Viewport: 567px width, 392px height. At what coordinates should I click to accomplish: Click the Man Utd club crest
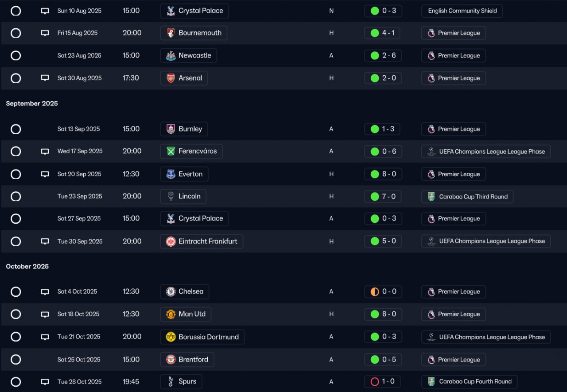171,314
